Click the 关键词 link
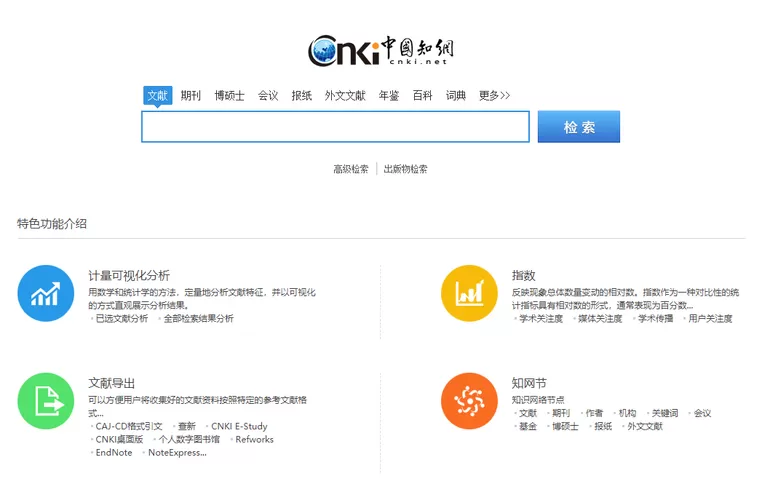 pyautogui.click(x=665, y=414)
